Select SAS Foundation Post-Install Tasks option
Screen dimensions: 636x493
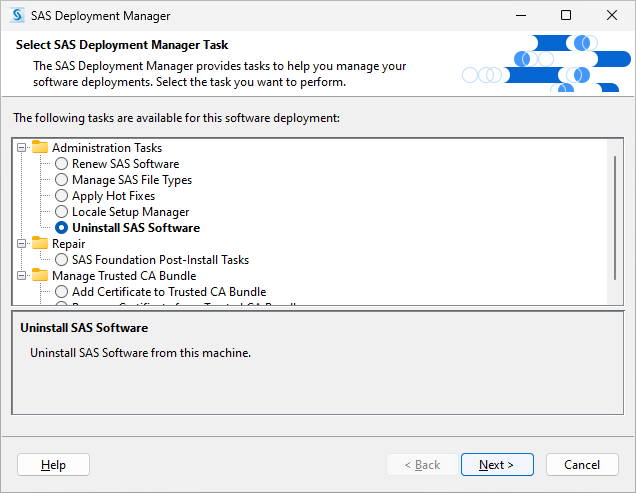[x=62, y=260]
